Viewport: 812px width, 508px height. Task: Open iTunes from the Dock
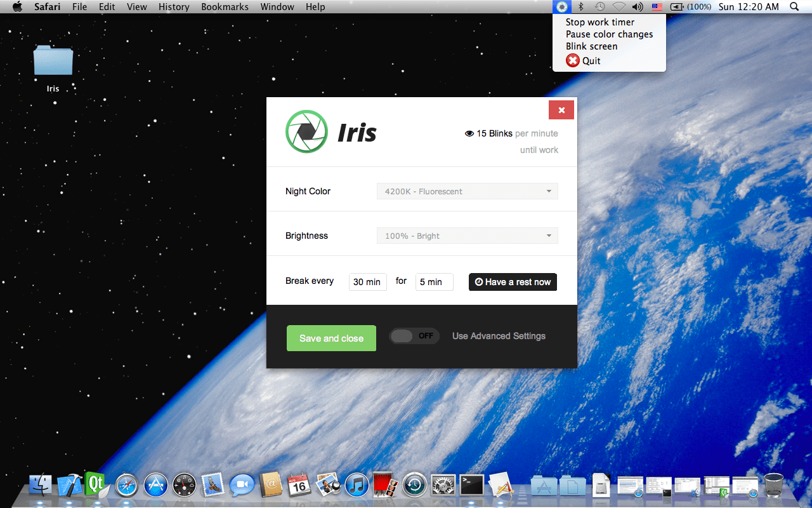(x=357, y=485)
